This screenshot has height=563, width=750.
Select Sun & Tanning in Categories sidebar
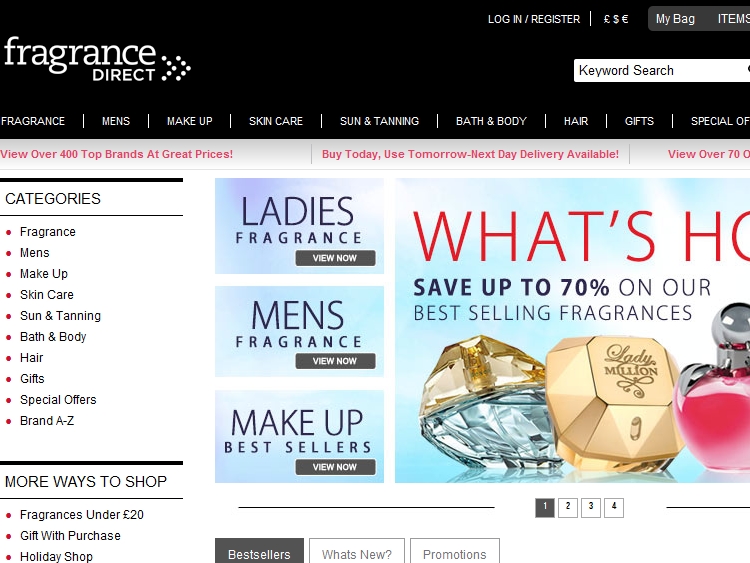click(x=60, y=316)
